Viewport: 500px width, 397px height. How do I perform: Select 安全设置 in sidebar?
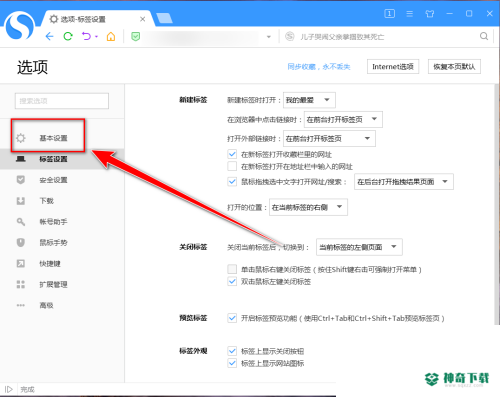coord(62,180)
